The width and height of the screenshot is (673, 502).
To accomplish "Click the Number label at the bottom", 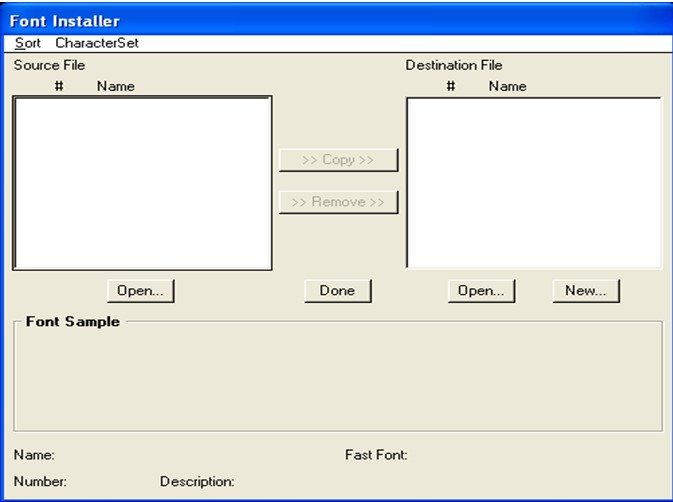I will click(40, 482).
